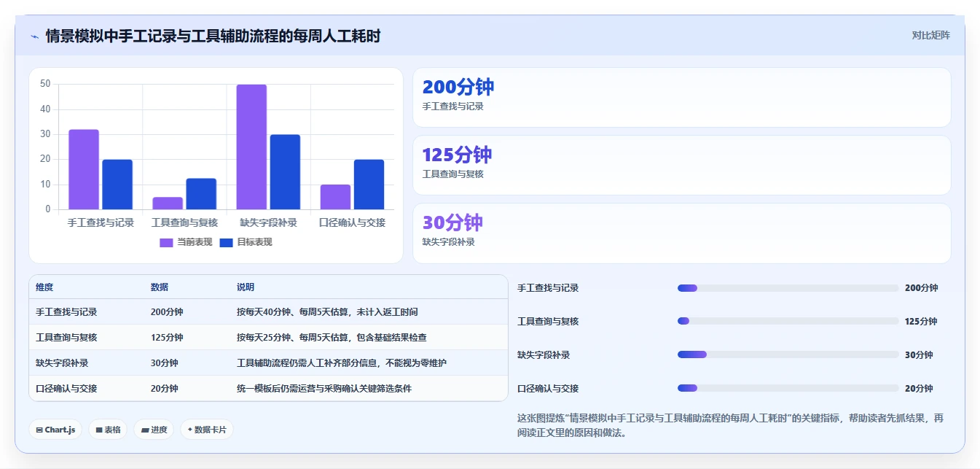The height and width of the screenshot is (469, 980).
Task: Click the note starting 统一模板后
Action: click(x=324, y=388)
